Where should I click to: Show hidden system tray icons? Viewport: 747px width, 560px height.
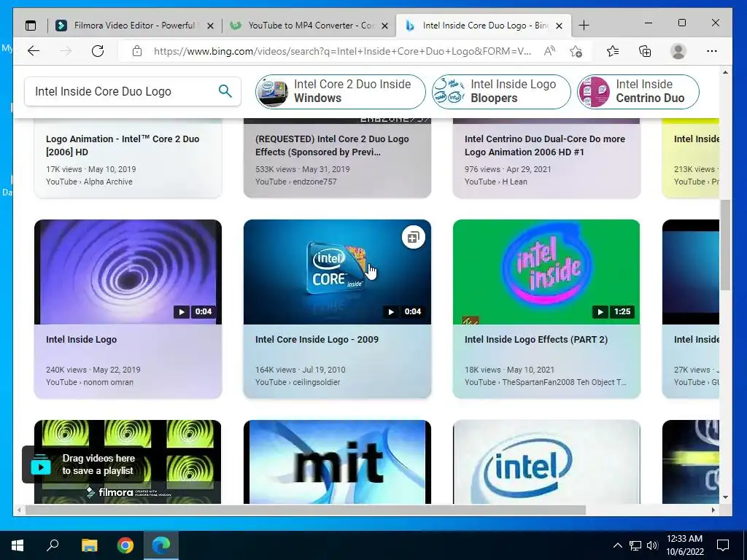click(617, 545)
